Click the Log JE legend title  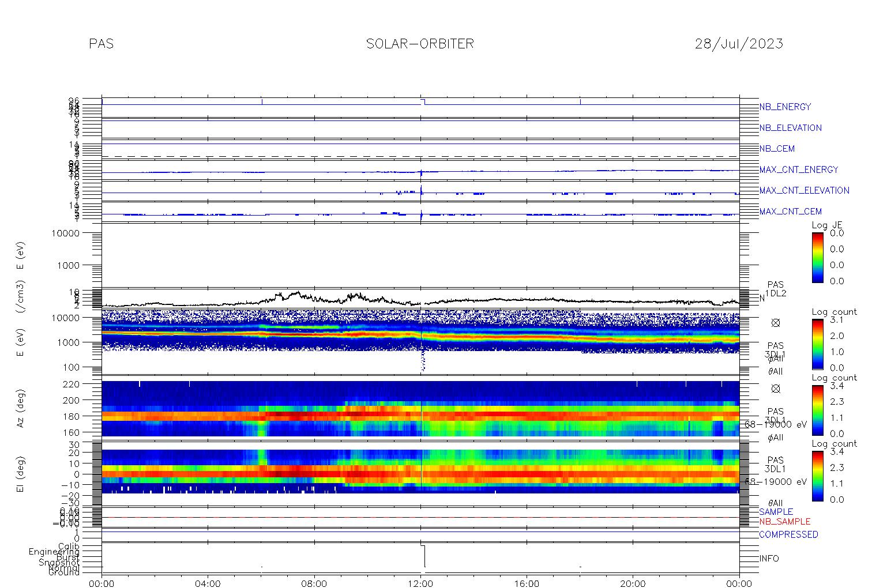point(828,225)
